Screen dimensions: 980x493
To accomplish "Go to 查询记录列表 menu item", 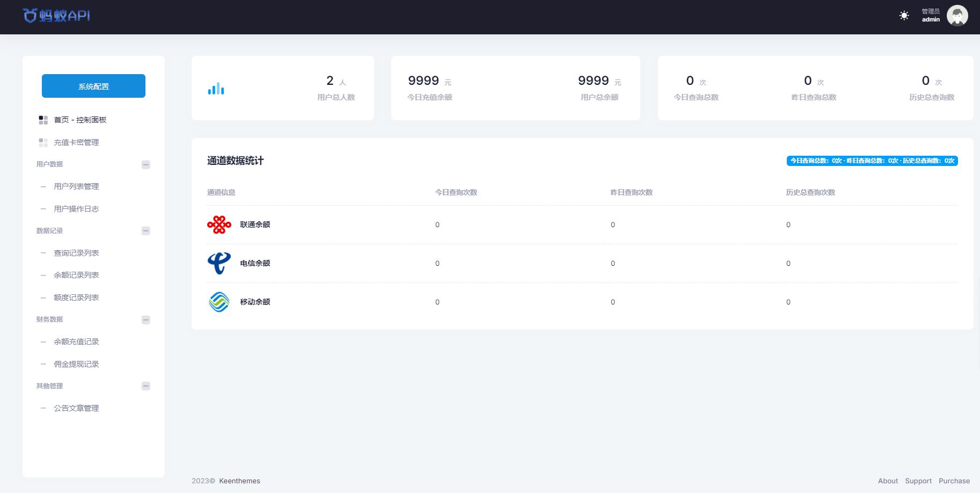I will pos(76,253).
